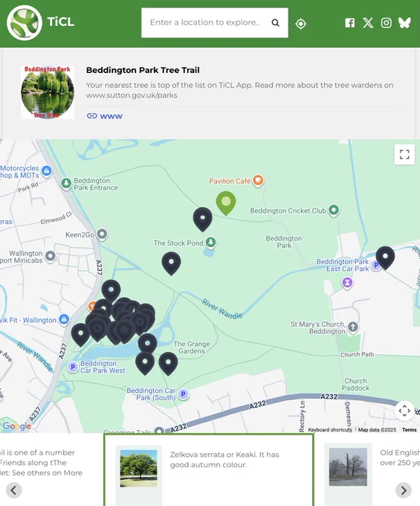
Task: Open Google Maps via Google logo
Action: pyautogui.click(x=17, y=426)
